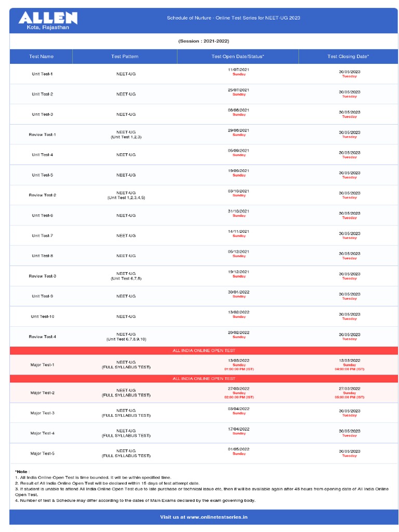Click Major Test-2 label

point(42,393)
